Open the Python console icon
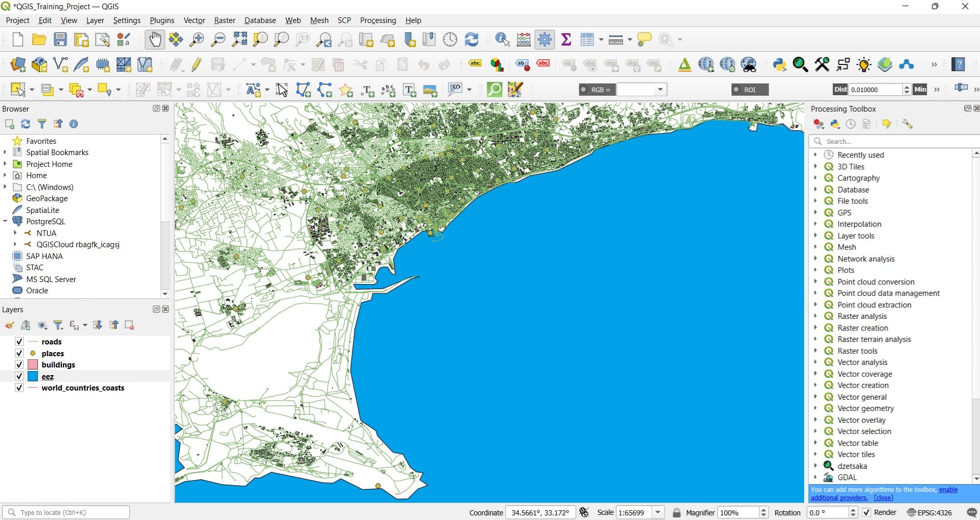 [779, 64]
